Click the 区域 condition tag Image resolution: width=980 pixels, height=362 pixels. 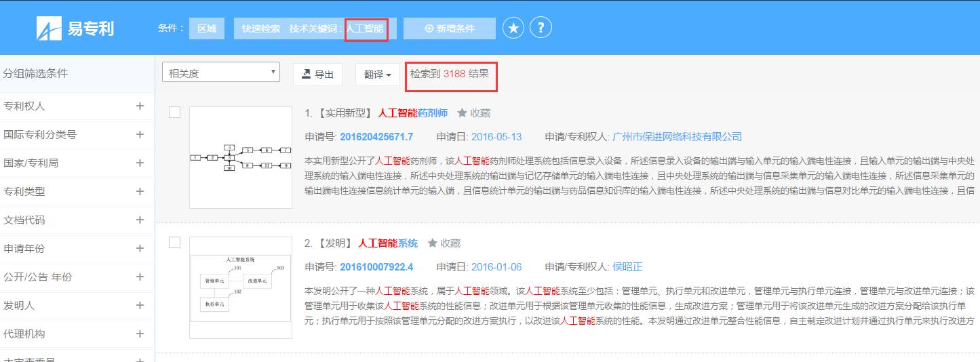(x=207, y=28)
